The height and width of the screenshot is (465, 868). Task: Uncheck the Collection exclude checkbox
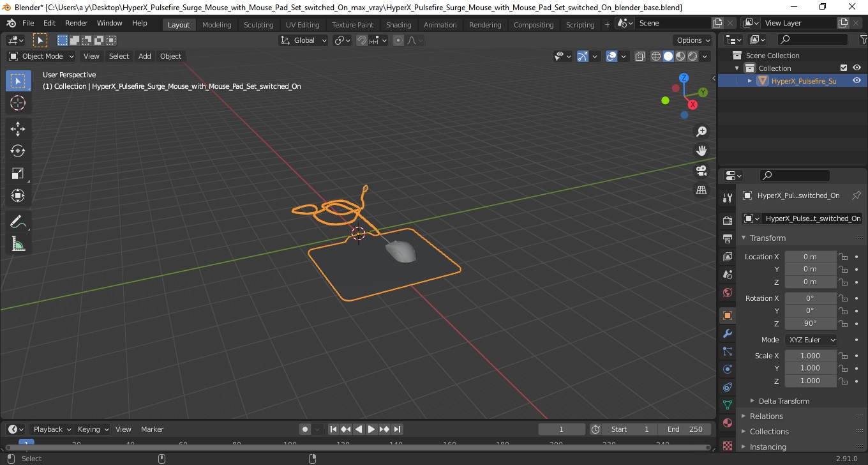point(844,68)
